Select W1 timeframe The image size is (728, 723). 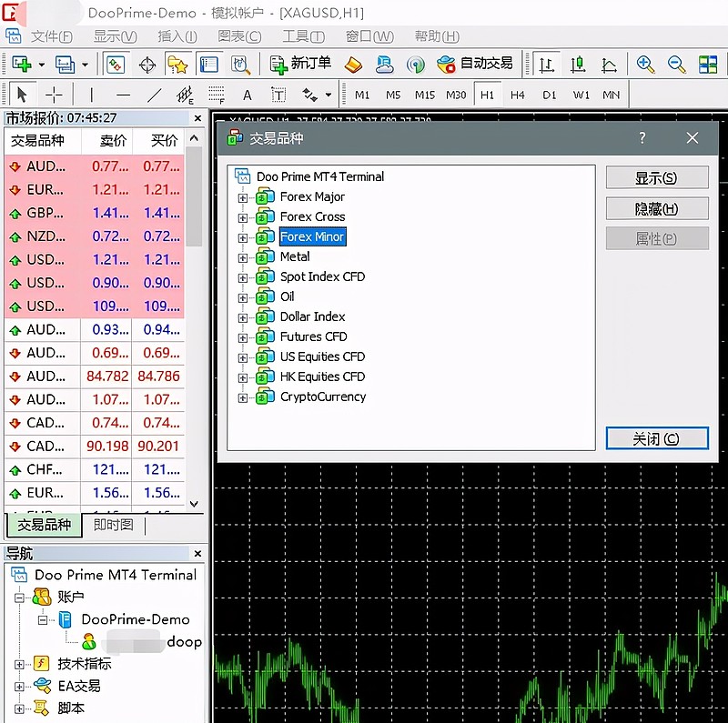click(581, 95)
